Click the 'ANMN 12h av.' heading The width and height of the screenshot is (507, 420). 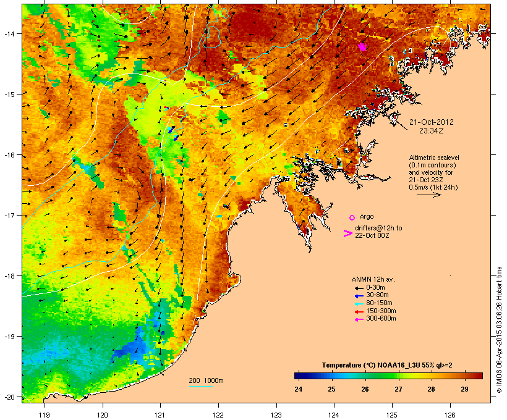tap(373, 279)
